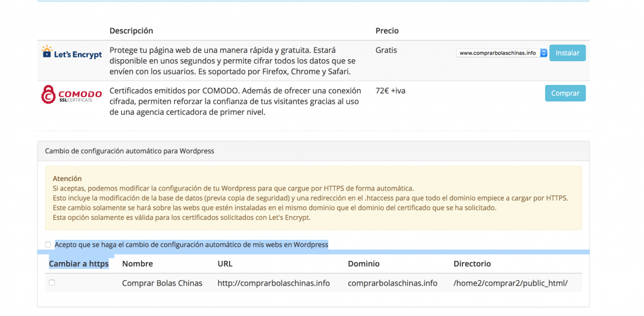Click the COMODO SSL certificate logo
Image resolution: width=644 pixels, height=316 pixels.
click(x=71, y=94)
